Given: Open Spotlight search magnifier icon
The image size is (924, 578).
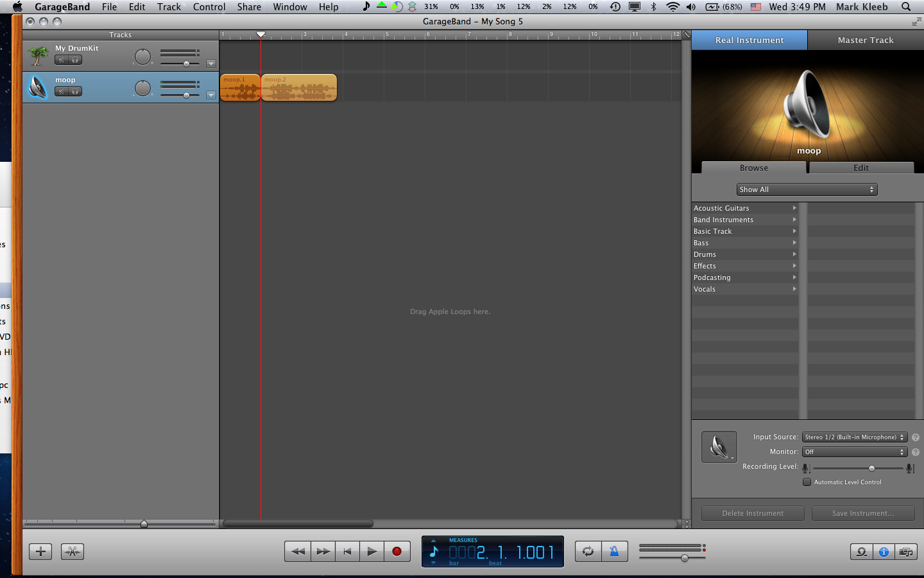Looking at the screenshot, I should coord(906,7).
